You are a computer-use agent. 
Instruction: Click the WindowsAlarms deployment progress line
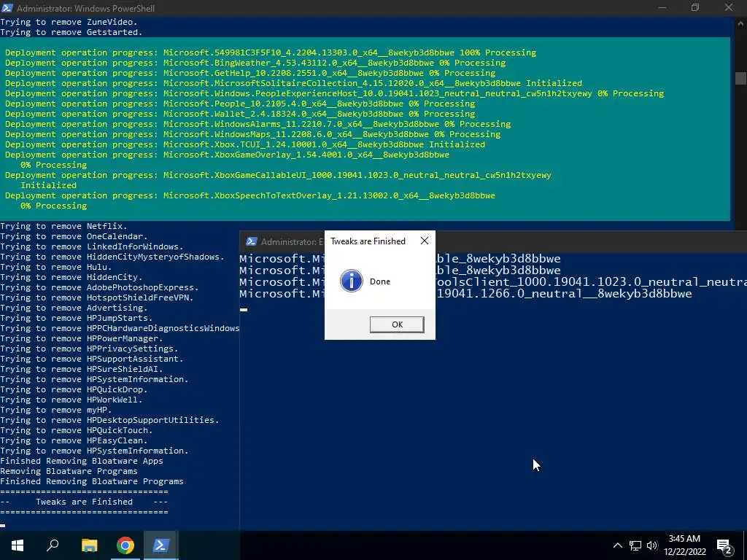pyautogui.click(x=258, y=124)
